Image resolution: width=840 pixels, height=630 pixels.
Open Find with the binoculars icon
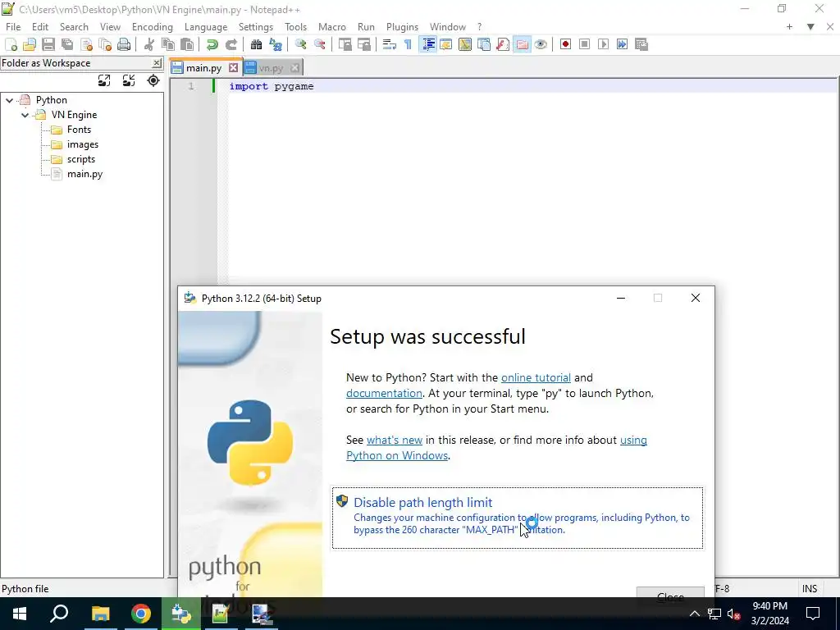256,44
